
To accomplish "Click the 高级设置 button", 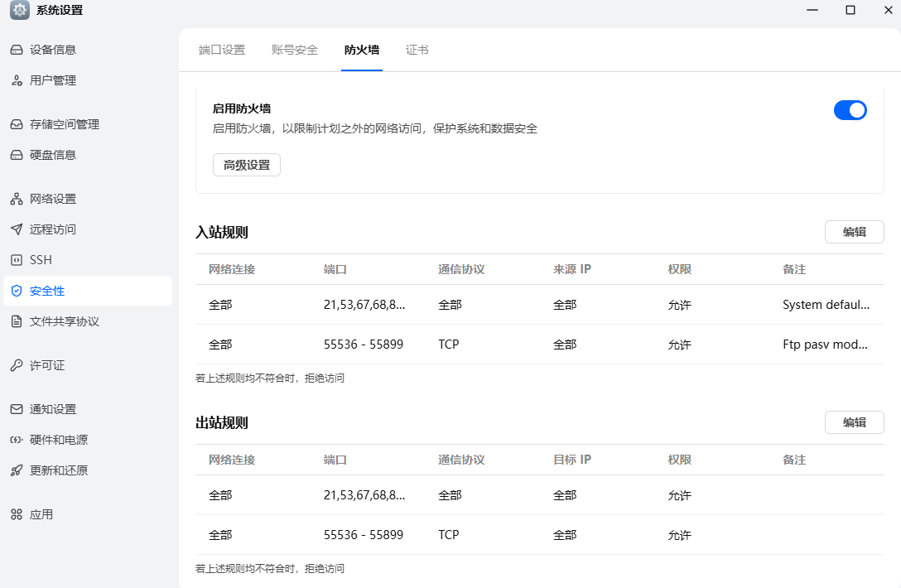I will tap(246, 164).
